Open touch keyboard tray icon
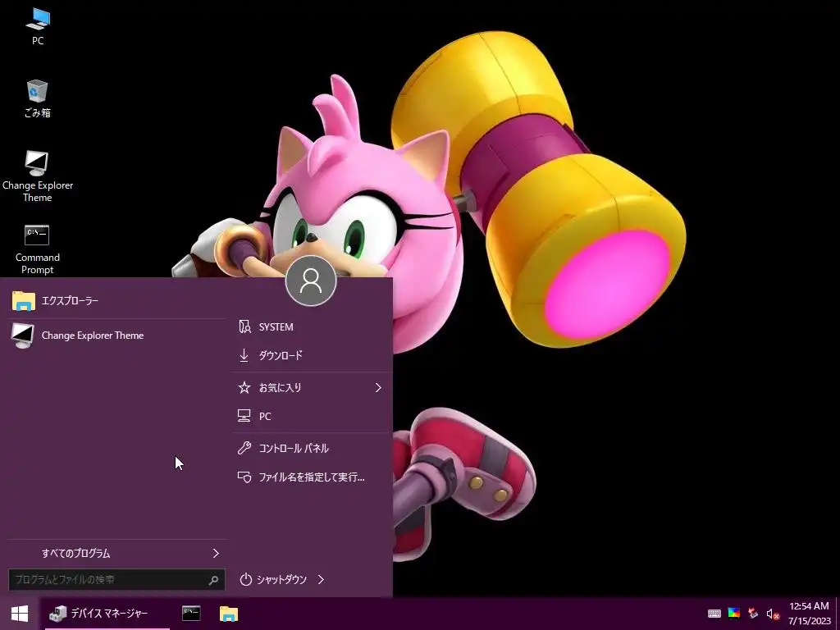 pos(714,614)
